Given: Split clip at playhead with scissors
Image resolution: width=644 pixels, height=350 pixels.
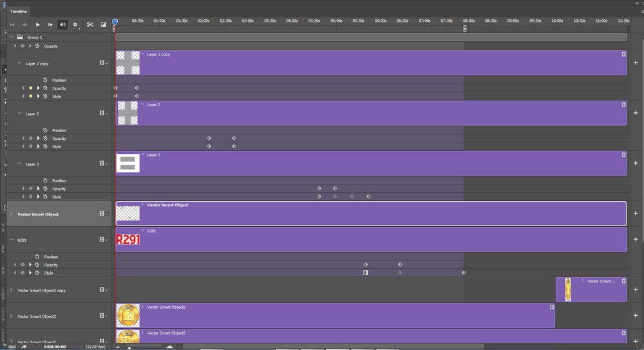Looking at the screenshot, I should pyautogui.click(x=90, y=24).
